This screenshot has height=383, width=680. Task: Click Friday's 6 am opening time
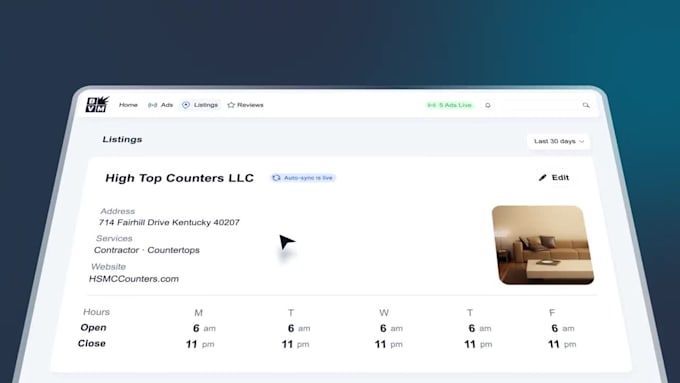pyautogui.click(x=563, y=328)
